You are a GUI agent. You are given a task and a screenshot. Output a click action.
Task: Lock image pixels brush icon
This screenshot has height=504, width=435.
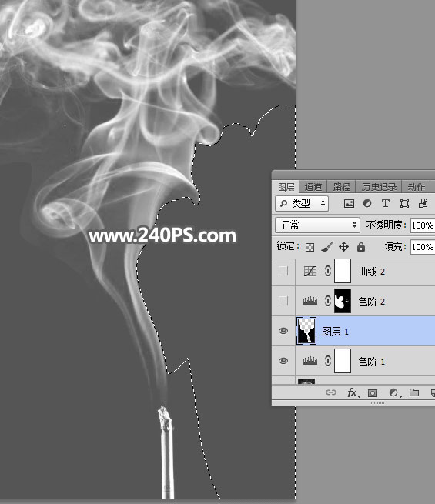click(x=327, y=247)
